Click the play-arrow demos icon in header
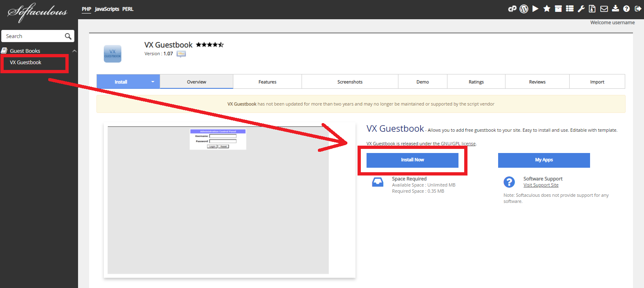 pos(535,9)
